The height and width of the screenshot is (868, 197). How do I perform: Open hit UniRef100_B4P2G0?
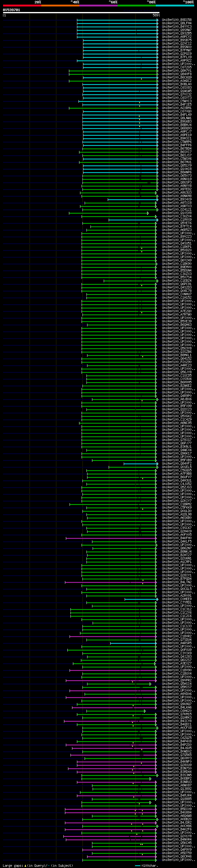[x=177, y=745]
